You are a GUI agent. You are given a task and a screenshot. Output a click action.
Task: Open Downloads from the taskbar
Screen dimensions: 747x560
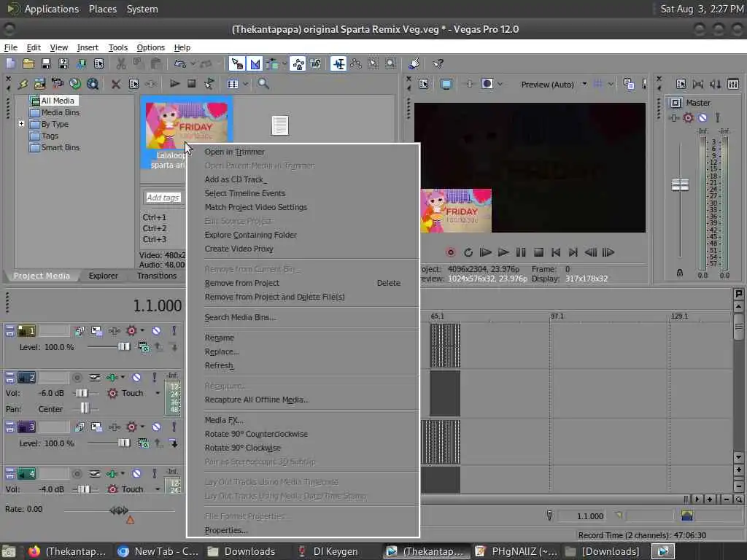click(241, 551)
